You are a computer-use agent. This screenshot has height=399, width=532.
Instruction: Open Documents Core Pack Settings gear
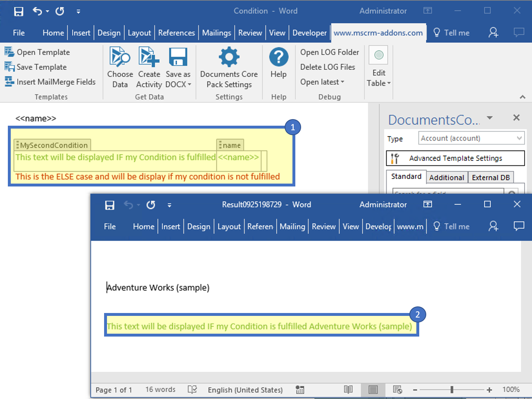point(229,57)
